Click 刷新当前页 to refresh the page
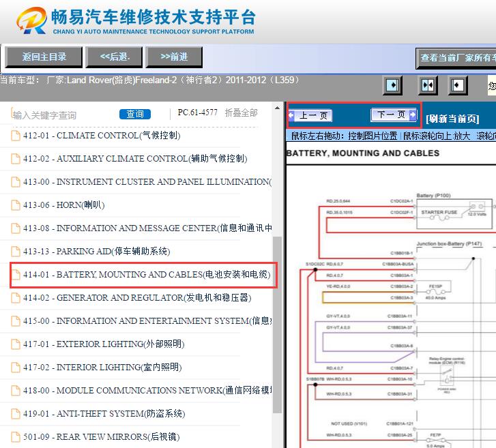 (452, 119)
